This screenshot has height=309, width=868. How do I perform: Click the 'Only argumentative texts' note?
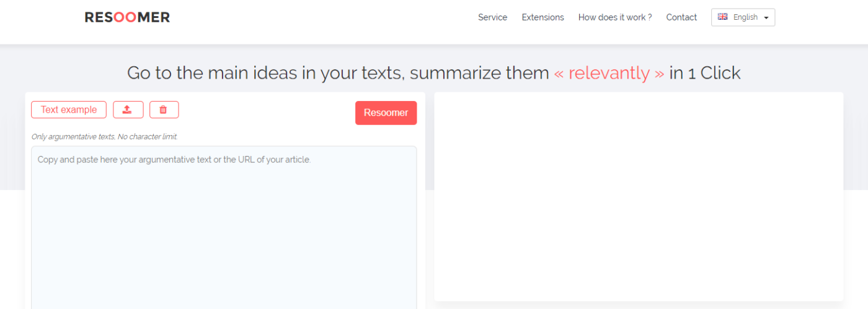tap(104, 137)
